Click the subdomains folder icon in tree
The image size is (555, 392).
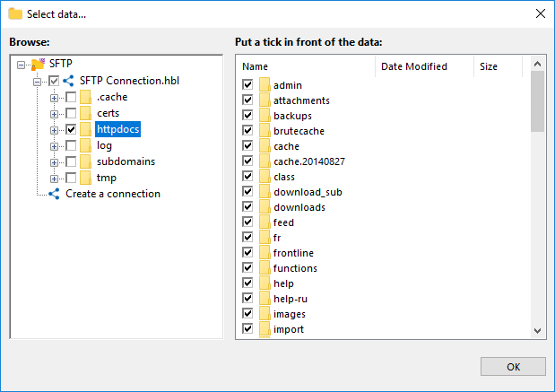coord(85,161)
